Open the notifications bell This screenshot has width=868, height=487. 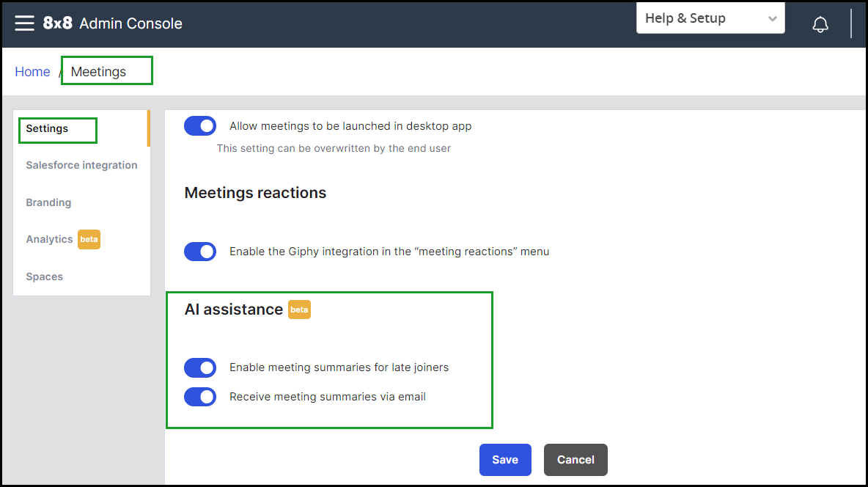pos(820,24)
